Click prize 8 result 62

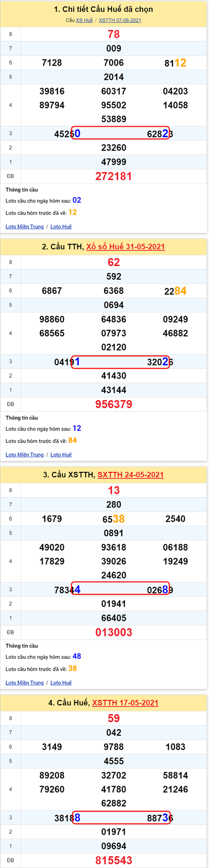click(x=114, y=262)
